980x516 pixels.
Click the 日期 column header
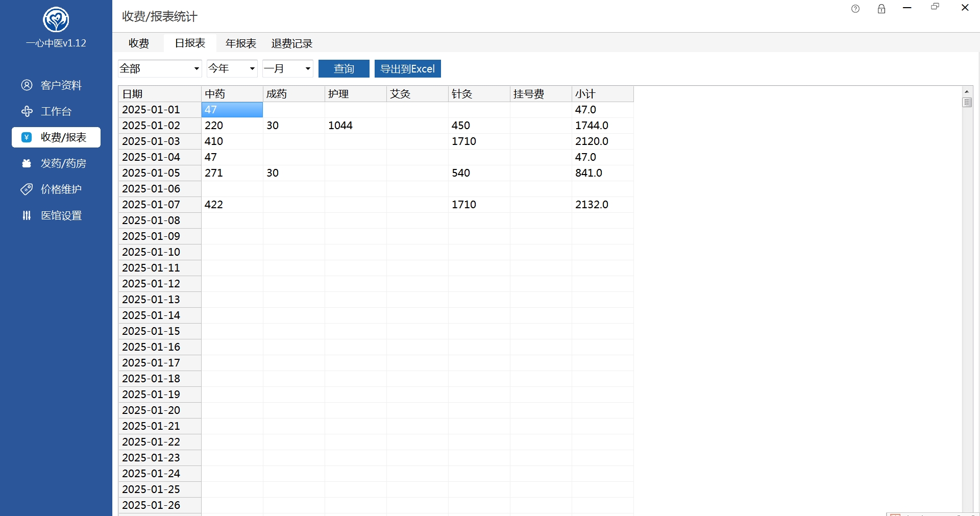click(160, 94)
